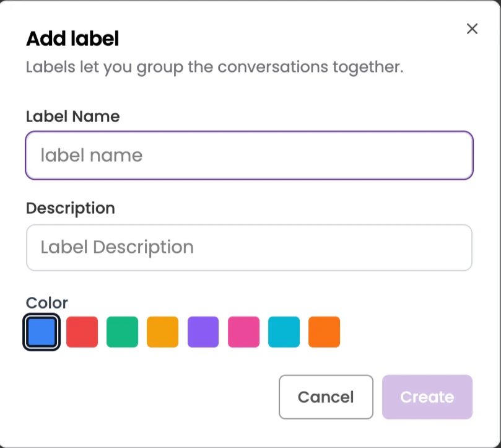501x448 pixels.
Task: Click the Create button
Action: tap(427, 397)
